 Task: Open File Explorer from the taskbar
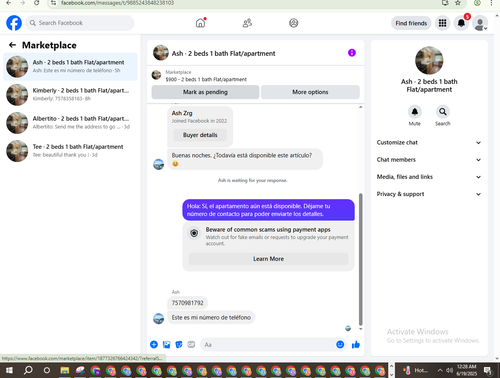click(65, 370)
